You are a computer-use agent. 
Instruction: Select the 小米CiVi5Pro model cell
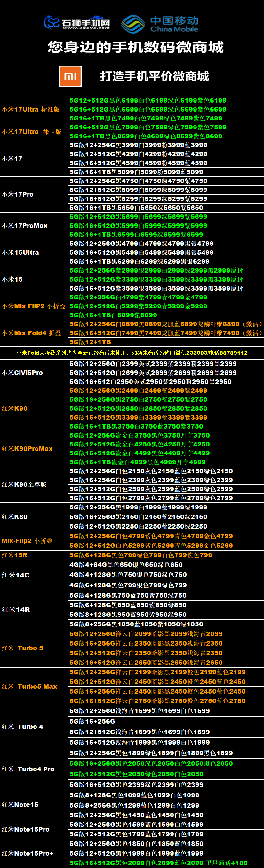[22, 373]
